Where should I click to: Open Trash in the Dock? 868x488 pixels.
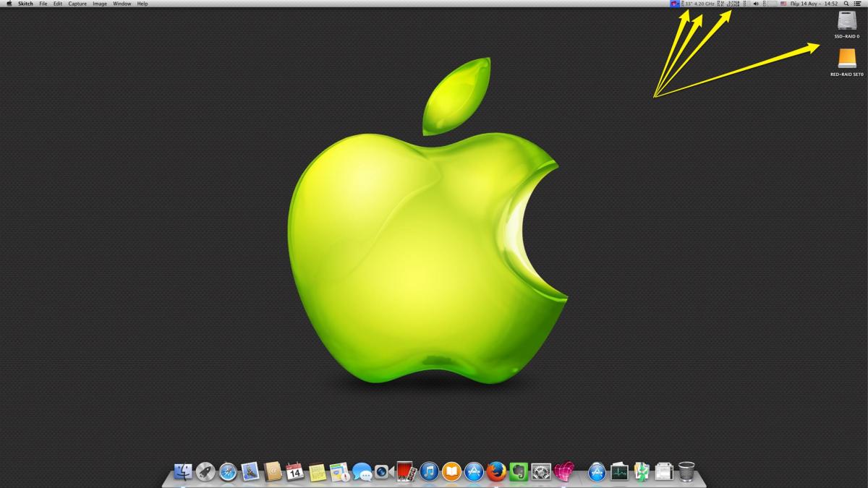[x=686, y=472]
